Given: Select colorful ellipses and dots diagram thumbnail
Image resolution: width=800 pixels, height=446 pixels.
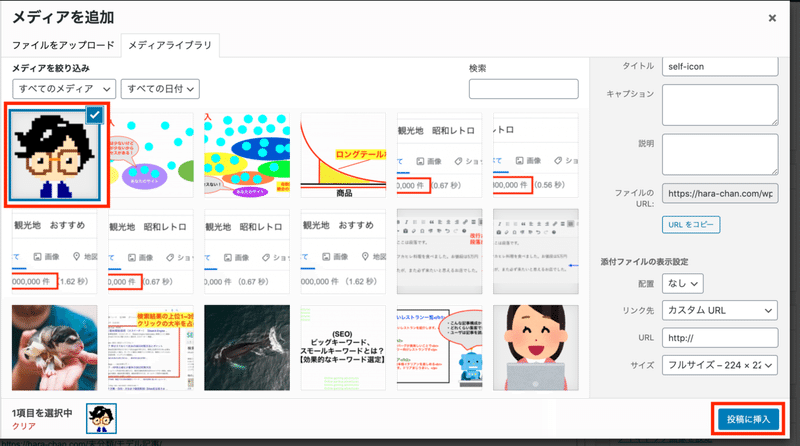Looking at the screenshot, I should point(247,155).
